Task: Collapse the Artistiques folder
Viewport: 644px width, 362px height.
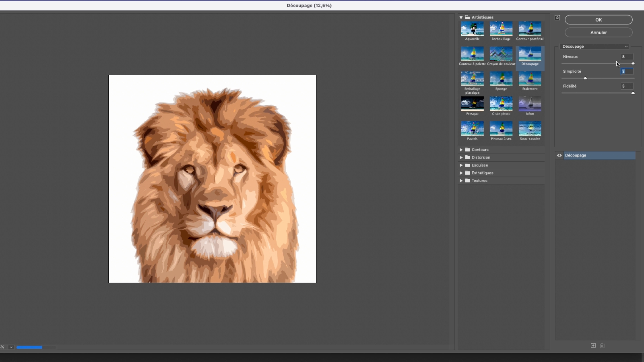Action: coord(461,18)
